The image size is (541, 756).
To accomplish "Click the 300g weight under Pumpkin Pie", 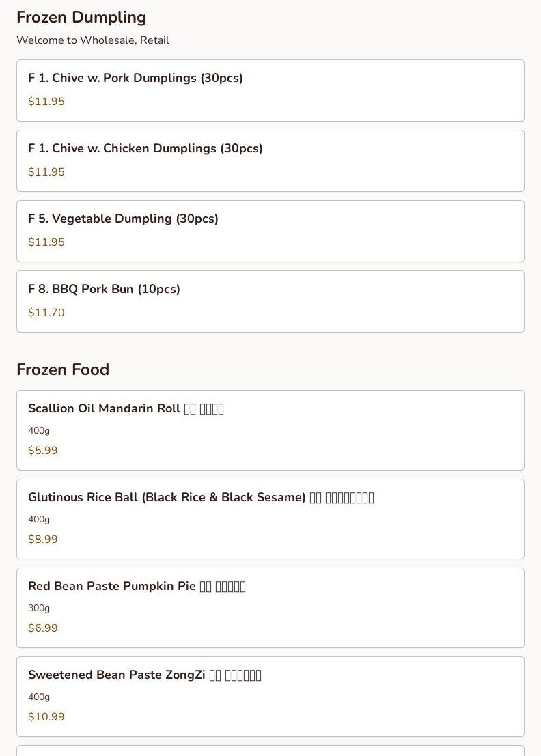I will (39, 608).
